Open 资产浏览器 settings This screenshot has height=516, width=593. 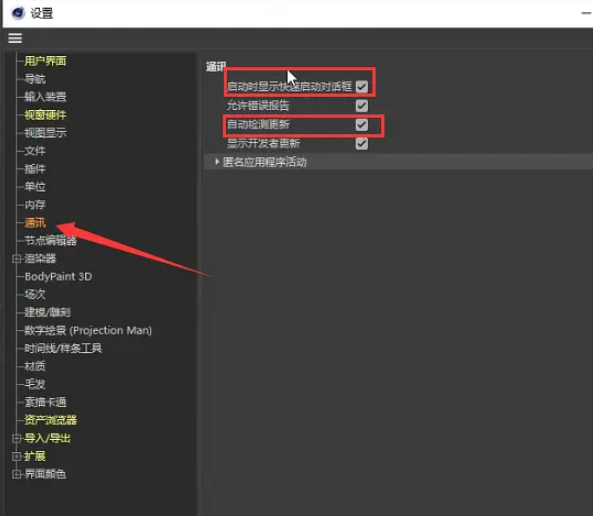click(x=50, y=420)
